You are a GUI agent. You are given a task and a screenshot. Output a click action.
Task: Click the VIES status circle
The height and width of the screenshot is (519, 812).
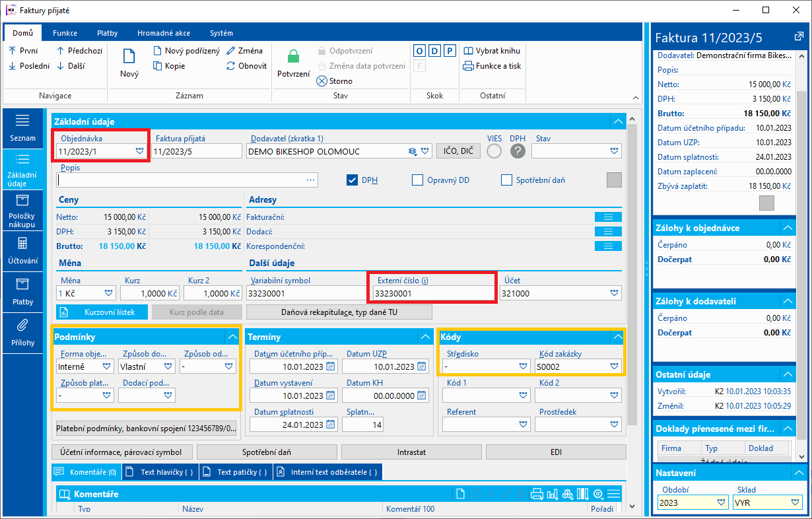pyautogui.click(x=494, y=151)
